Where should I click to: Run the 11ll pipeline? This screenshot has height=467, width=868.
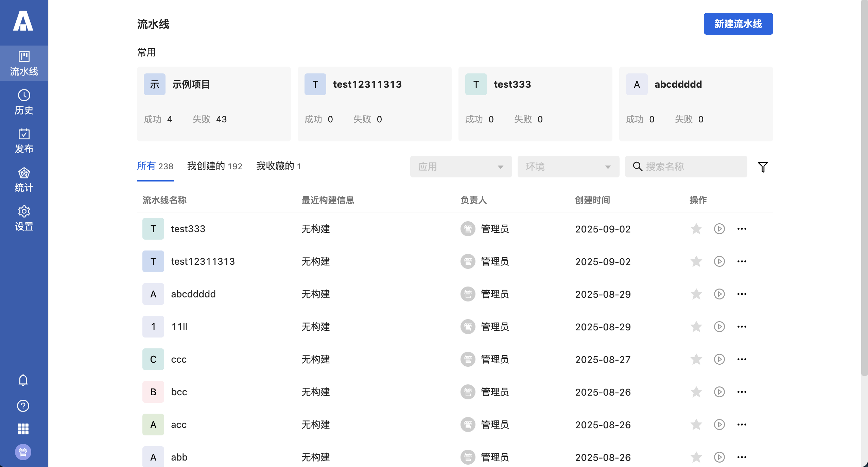pyautogui.click(x=719, y=327)
